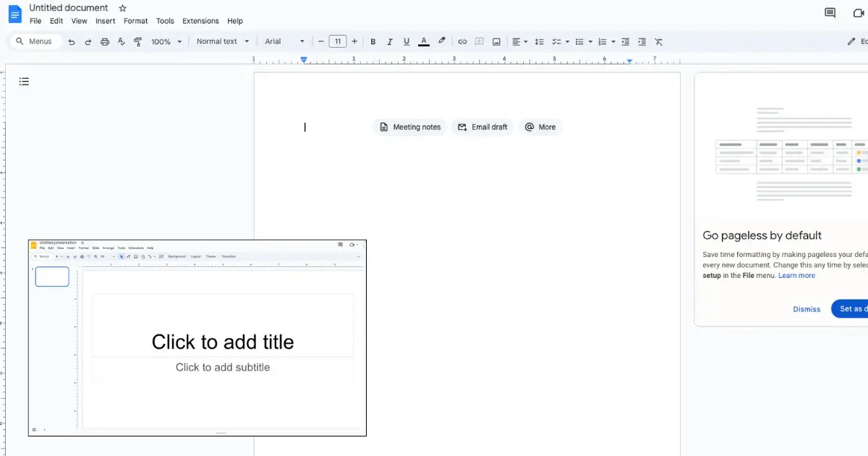Clear formatting from the text

(659, 42)
